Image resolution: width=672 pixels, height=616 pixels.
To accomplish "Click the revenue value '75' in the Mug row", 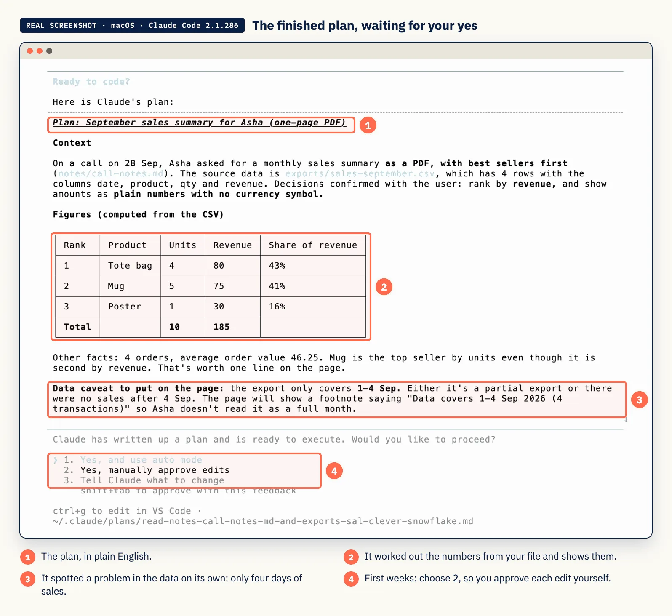I will (219, 286).
